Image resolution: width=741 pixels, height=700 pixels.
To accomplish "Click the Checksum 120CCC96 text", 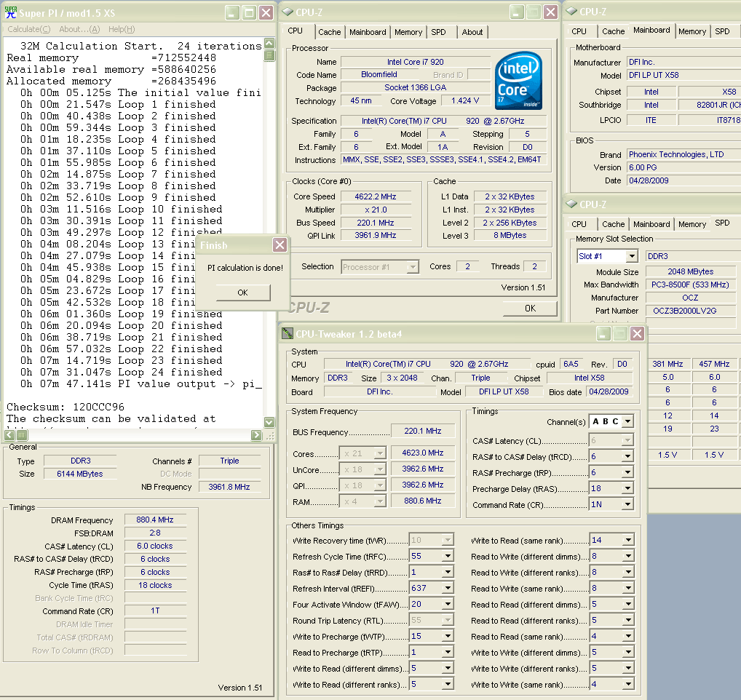I will [x=66, y=407].
